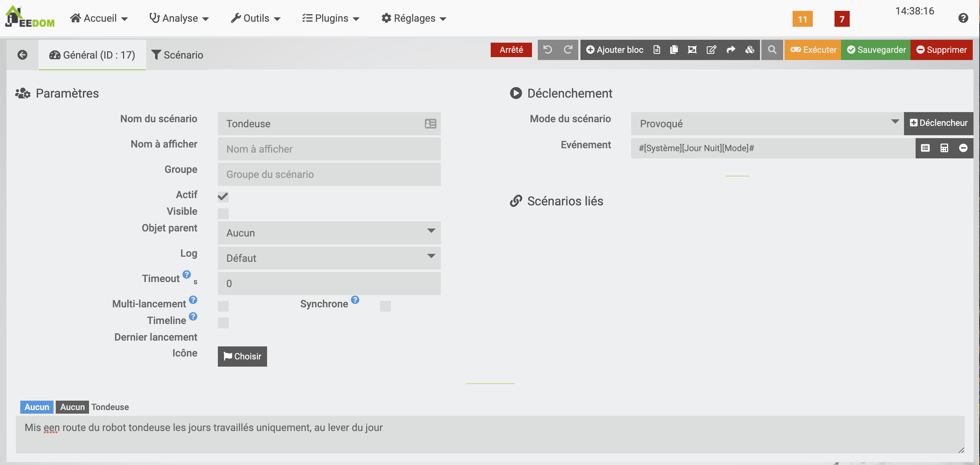Expand the Plugins menu

click(x=331, y=18)
